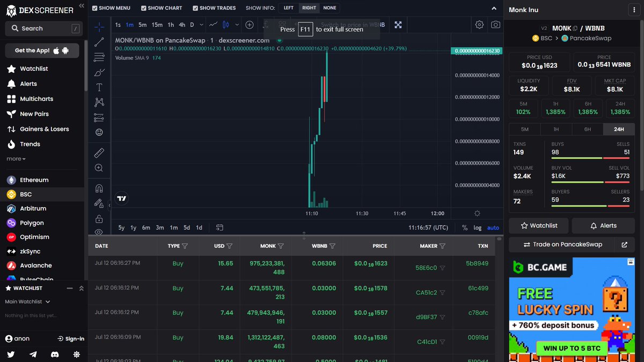The image size is (644, 362).
Task: Click the TradingView logo on chart
Action: 122,198
